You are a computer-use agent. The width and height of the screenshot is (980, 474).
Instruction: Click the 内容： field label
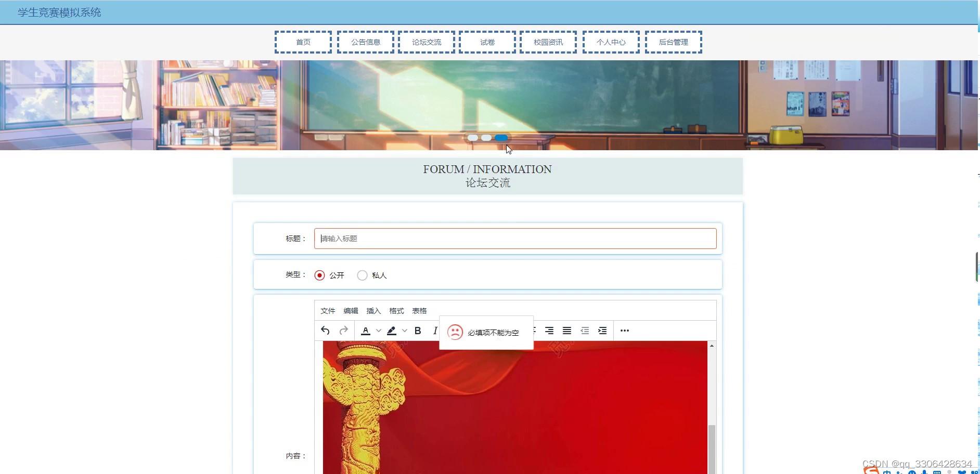click(x=296, y=456)
